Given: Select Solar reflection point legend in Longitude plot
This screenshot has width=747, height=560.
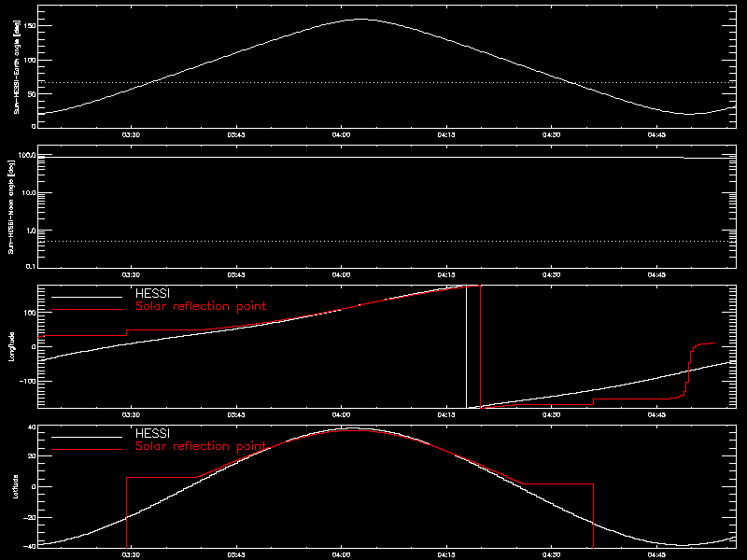Looking at the screenshot, I should (201, 306).
